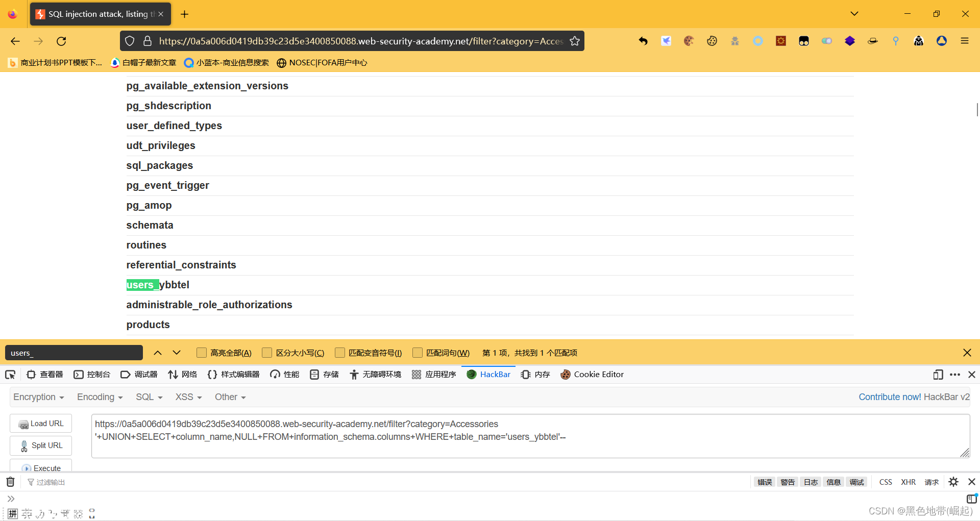List all open tabs dropdown

pos(854,14)
